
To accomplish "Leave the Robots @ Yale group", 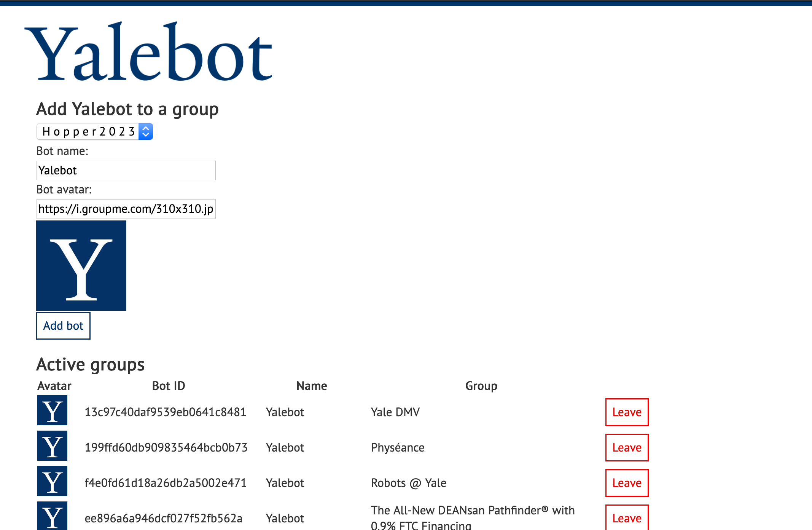I will 627,483.
